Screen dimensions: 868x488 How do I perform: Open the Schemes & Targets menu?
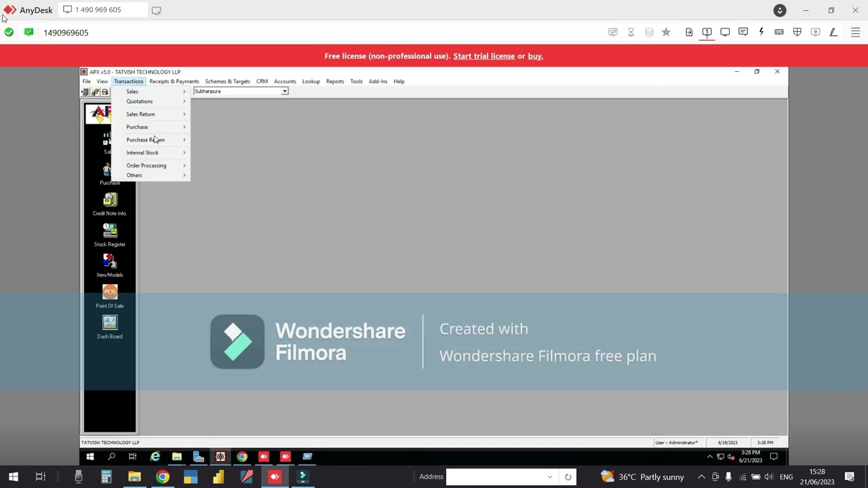pos(228,81)
